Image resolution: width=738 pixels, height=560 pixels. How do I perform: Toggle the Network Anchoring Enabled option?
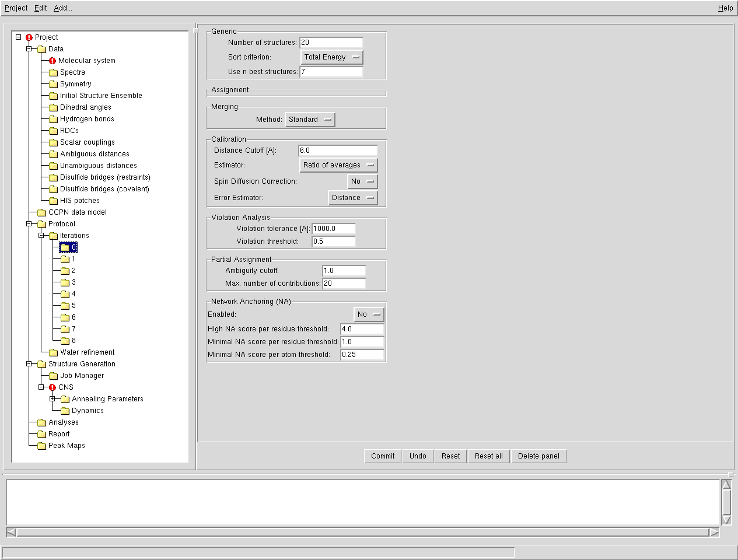[x=369, y=314]
